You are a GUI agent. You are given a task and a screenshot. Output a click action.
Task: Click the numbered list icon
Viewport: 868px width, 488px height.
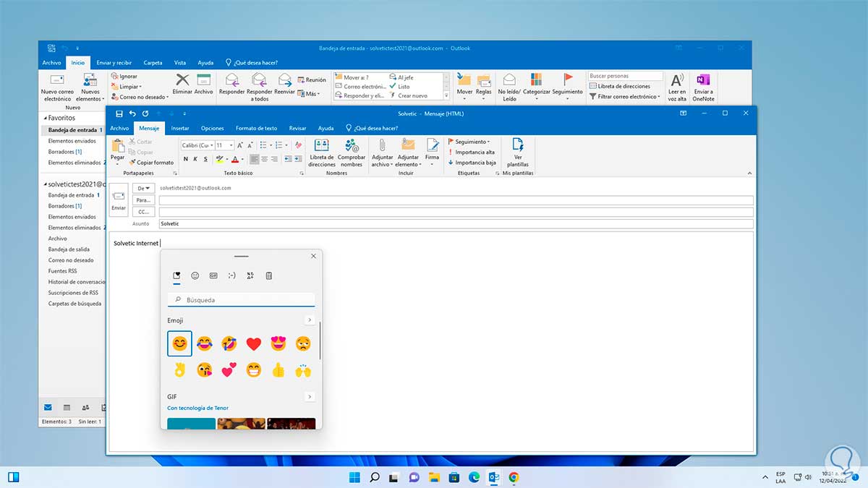(278, 145)
